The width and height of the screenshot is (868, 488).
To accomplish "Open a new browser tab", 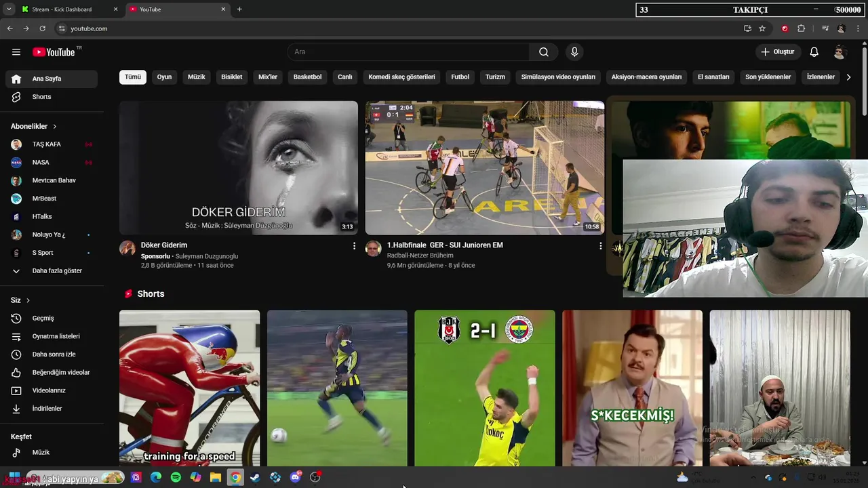I will (x=239, y=9).
